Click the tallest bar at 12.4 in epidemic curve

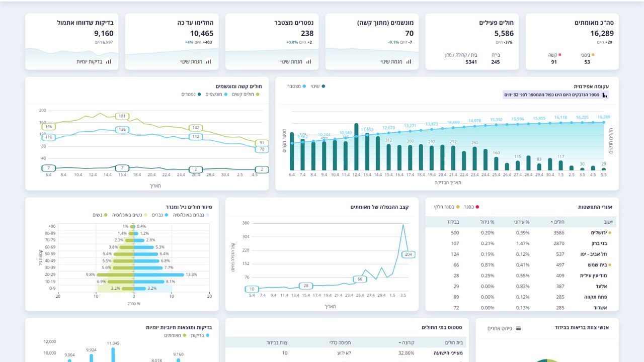point(356,147)
